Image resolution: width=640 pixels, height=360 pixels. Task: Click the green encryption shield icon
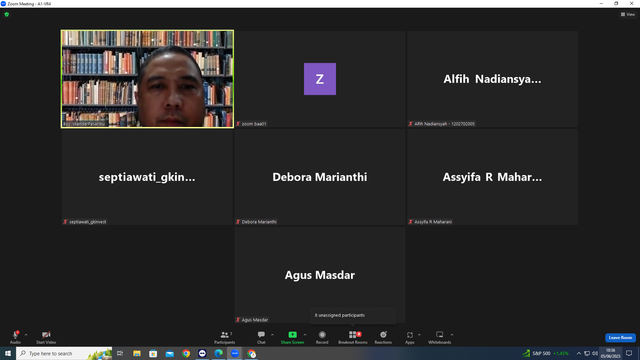(7, 14)
